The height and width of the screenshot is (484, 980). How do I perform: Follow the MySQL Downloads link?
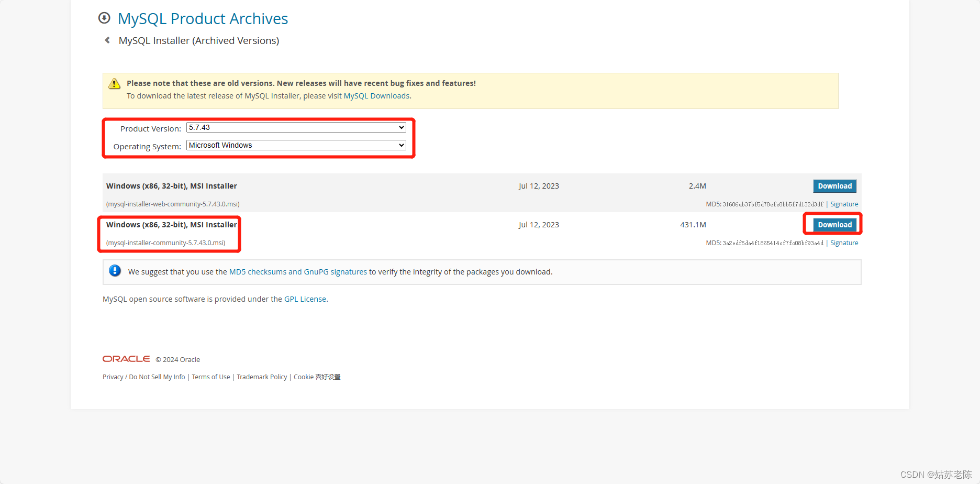(376, 96)
